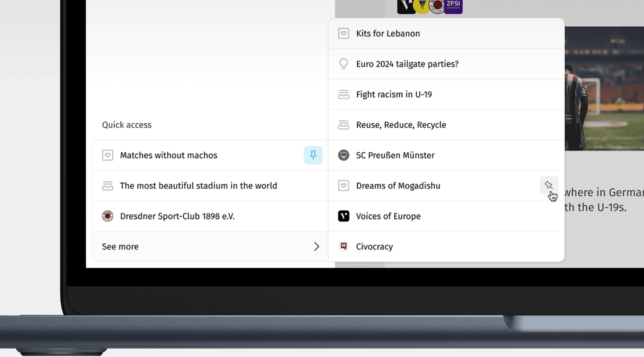Open Euro 2024 tailgate parties? entry
The width and height of the screenshot is (644, 357).
[407, 64]
